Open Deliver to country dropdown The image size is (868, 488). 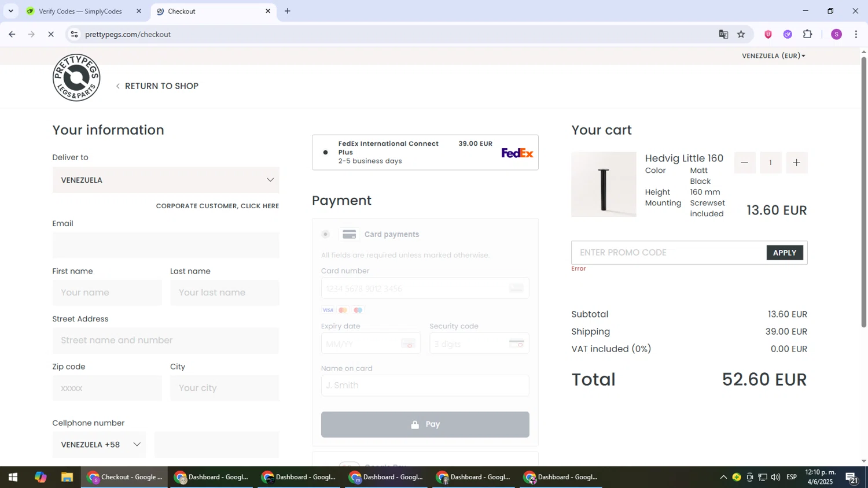(x=165, y=180)
